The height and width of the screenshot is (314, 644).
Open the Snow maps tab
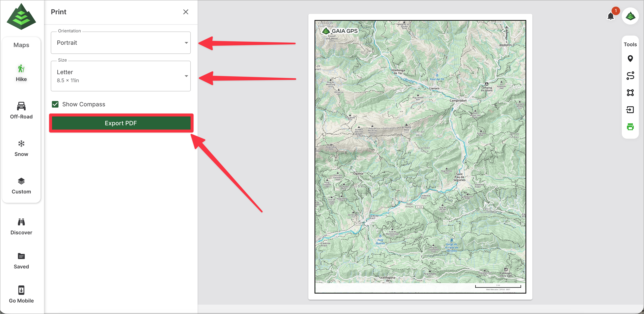[x=21, y=148]
